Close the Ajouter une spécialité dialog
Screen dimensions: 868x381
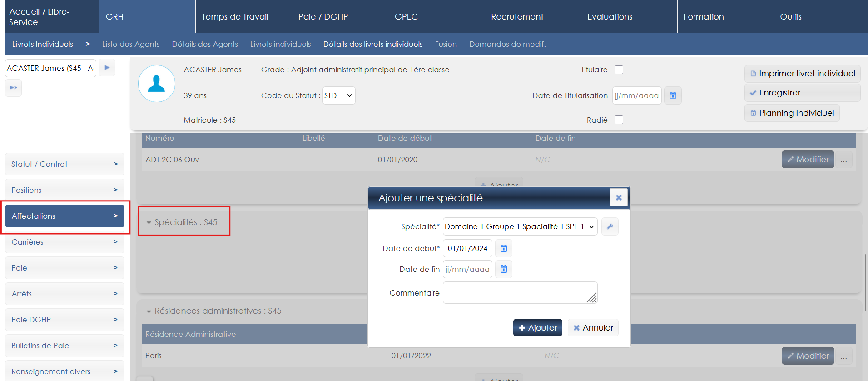click(618, 198)
